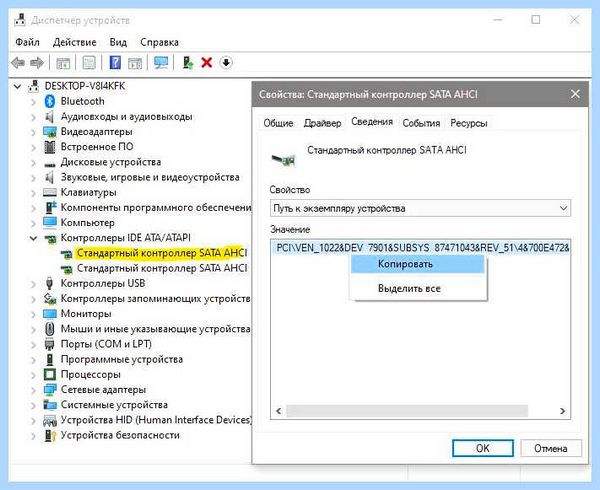The width and height of the screenshot is (600, 490).
Task: Click the Forward arrow toolbar icon
Action: coord(37,63)
